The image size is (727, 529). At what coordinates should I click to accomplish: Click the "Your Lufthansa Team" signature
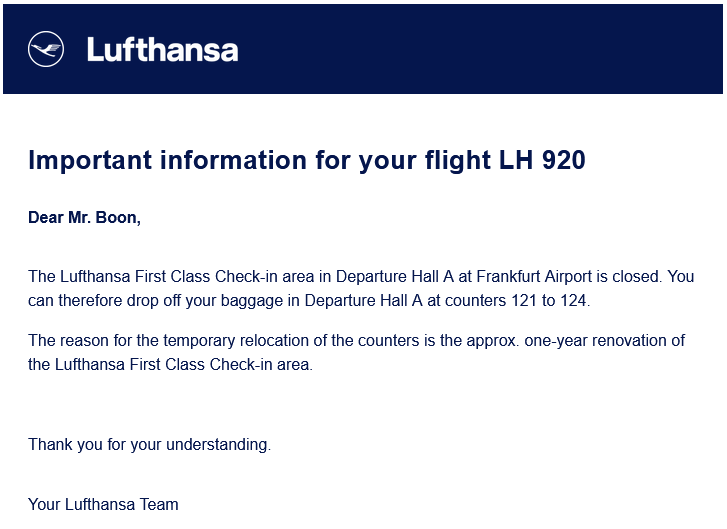(x=103, y=504)
